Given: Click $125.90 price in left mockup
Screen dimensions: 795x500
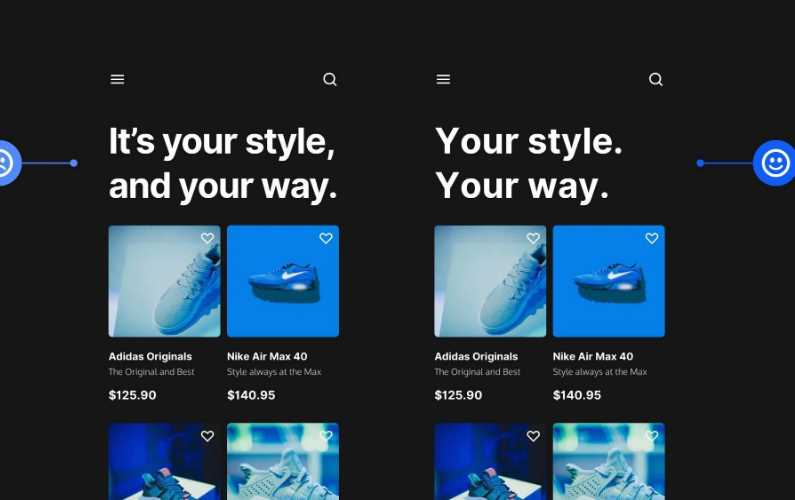Looking at the screenshot, I should [132, 395].
